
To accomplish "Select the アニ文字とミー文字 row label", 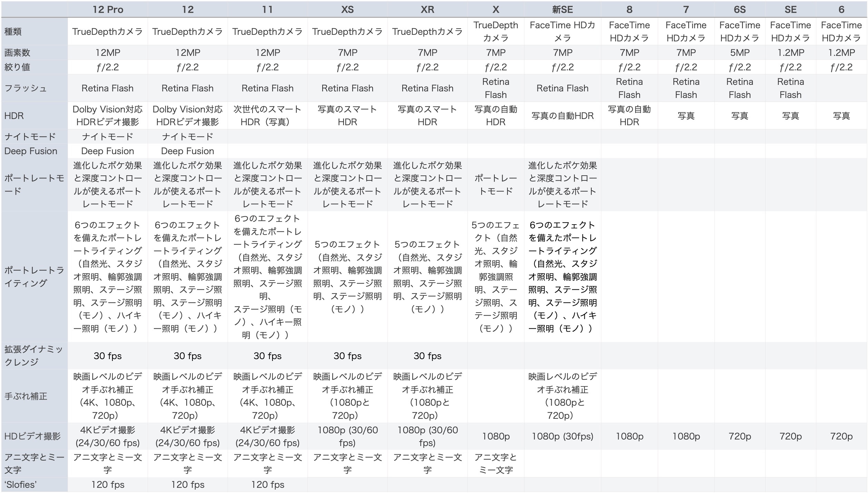I will tap(34, 463).
